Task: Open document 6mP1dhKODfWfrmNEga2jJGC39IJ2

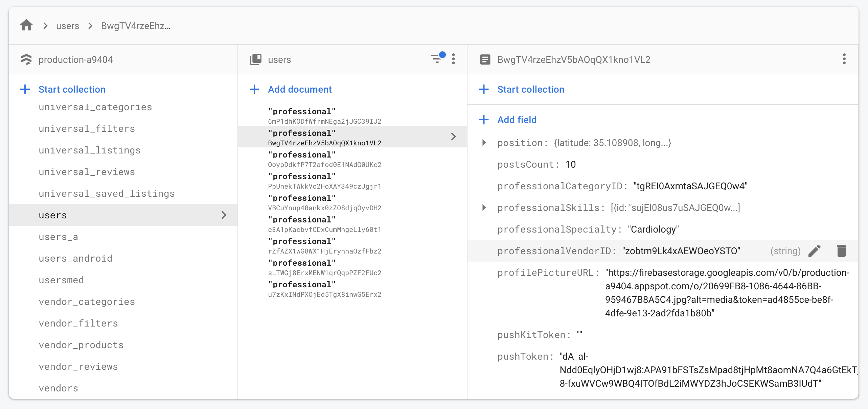Action: click(x=324, y=116)
